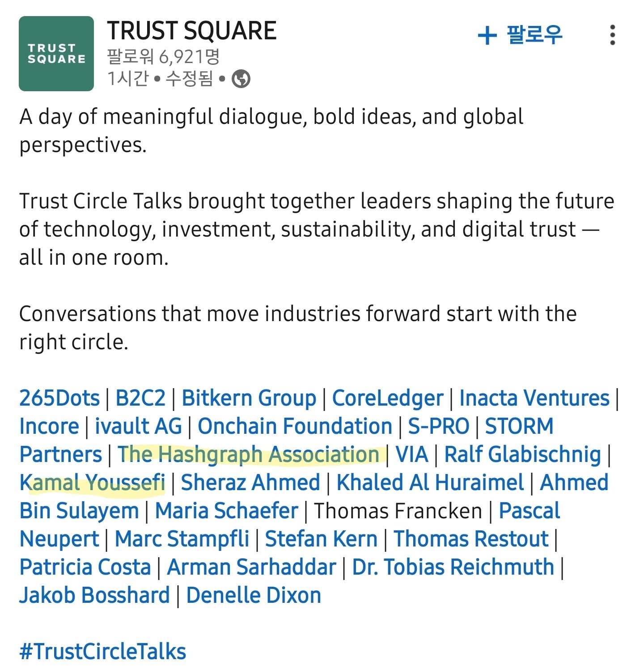Open Ralf Glabischnig's profile link
The image size is (644, 669).
tap(522, 454)
